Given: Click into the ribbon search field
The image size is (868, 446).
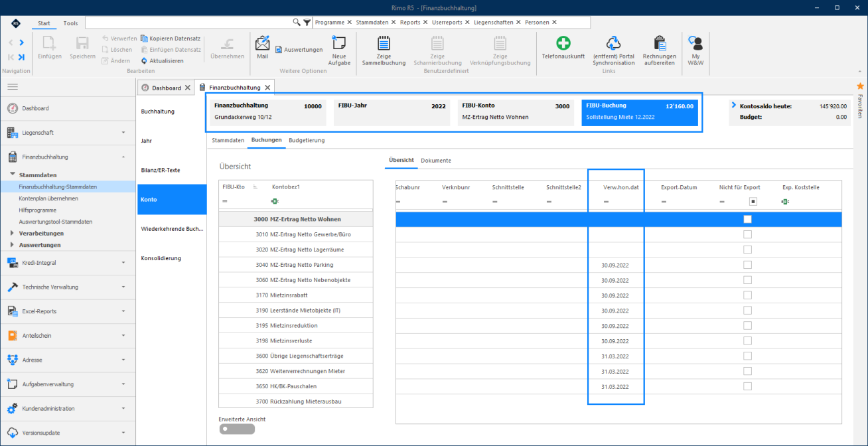Looking at the screenshot, I should click(x=188, y=22).
